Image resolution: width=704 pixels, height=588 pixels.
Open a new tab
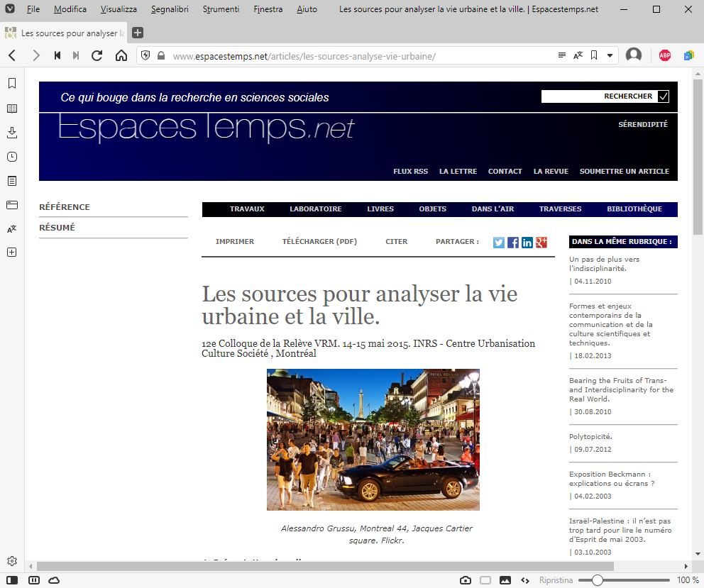click(138, 33)
